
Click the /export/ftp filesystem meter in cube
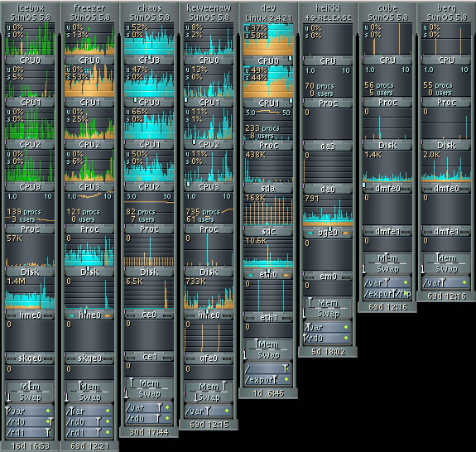387,294
